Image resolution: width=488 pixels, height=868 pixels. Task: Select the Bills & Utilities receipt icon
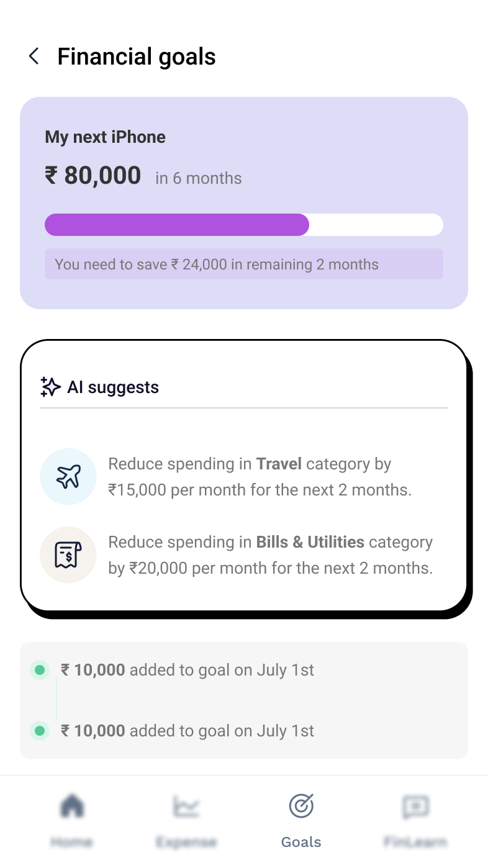point(68,555)
